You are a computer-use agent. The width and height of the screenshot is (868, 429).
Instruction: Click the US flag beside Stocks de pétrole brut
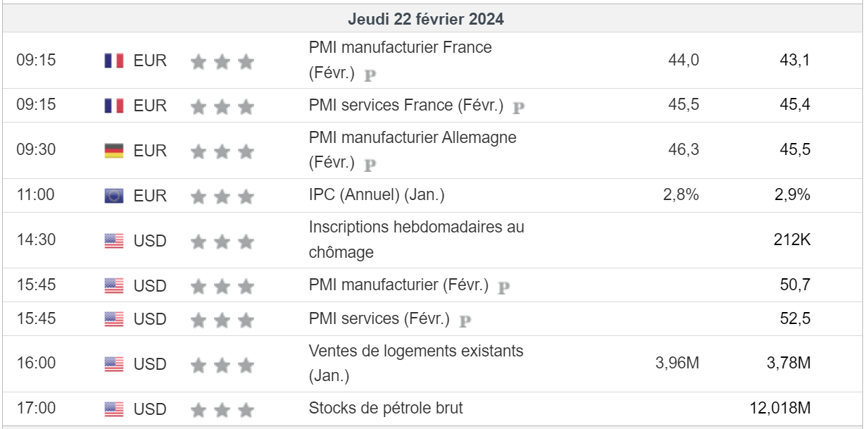[113, 409]
